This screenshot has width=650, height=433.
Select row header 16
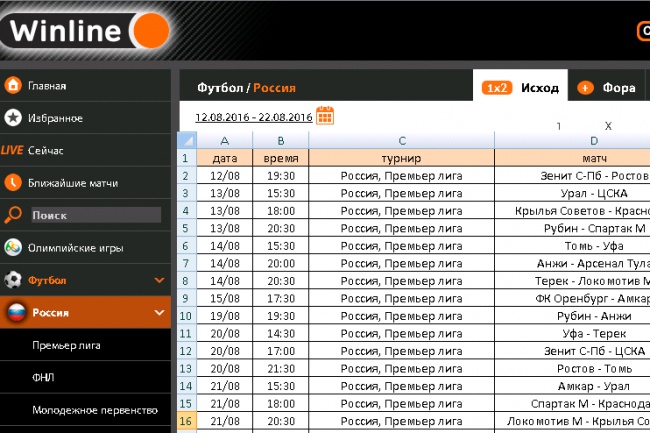tap(187, 421)
